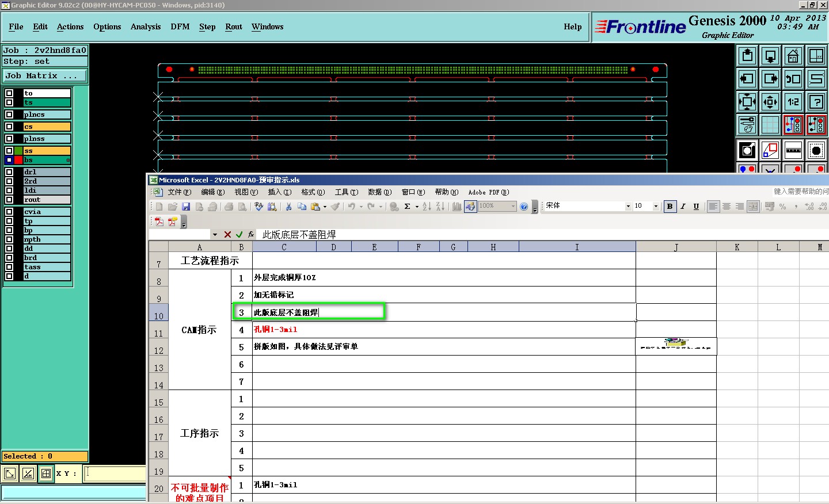
Task: Toggle display checkbox for layer bs
Action: click(x=9, y=160)
